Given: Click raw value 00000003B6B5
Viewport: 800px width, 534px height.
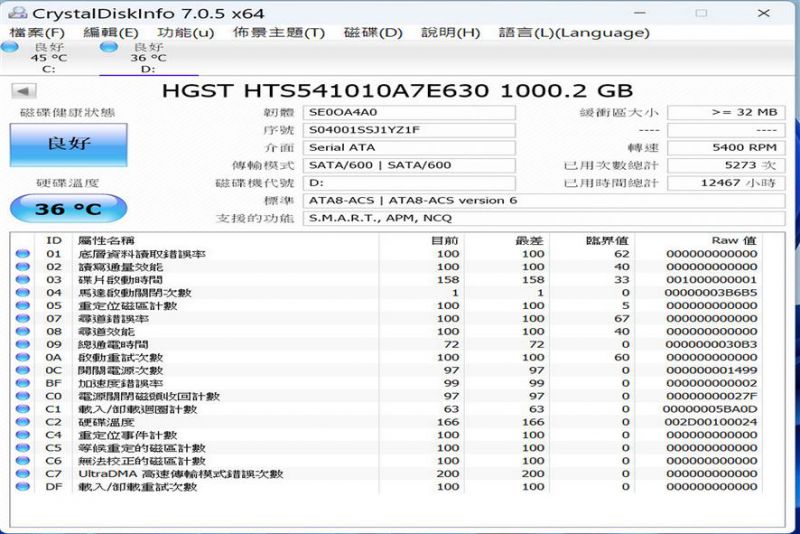Looking at the screenshot, I should coord(711,293).
